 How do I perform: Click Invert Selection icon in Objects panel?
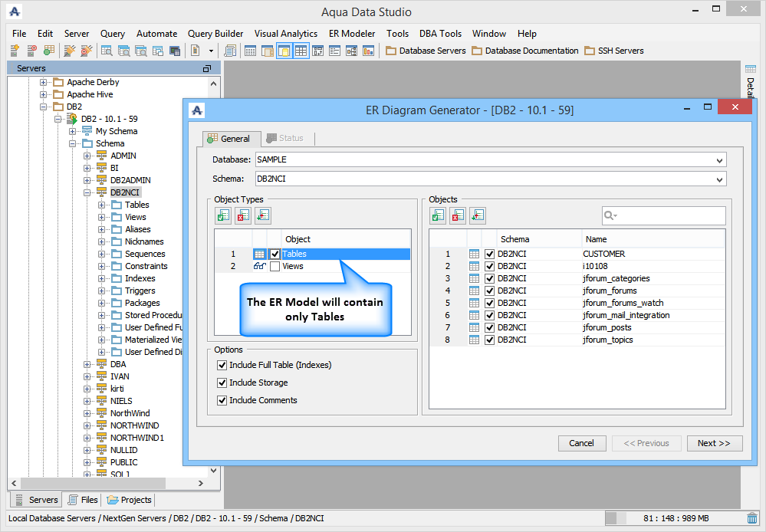coord(477,215)
